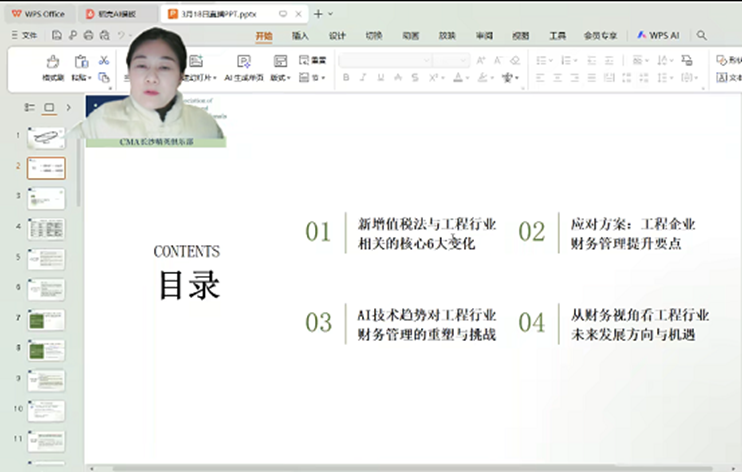The image size is (742, 472).
Task: Toggle Italic formatting
Action: (x=363, y=77)
